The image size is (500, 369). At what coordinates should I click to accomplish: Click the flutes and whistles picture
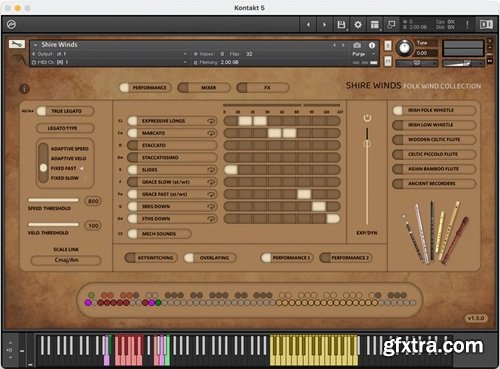click(x=435, y=232)
